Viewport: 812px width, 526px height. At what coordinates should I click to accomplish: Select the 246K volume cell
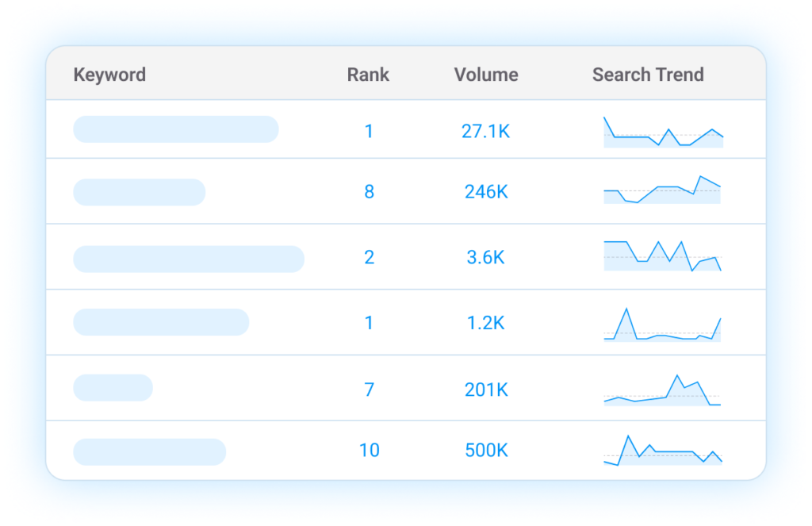coord(485,191)
